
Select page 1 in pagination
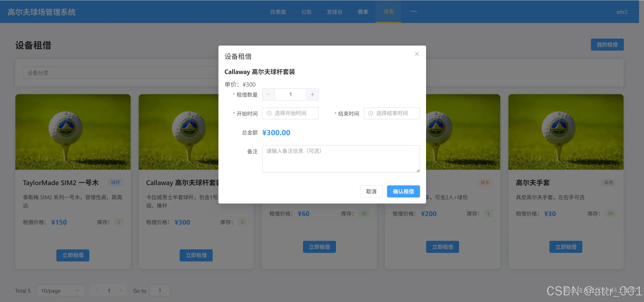pos(109,291)
